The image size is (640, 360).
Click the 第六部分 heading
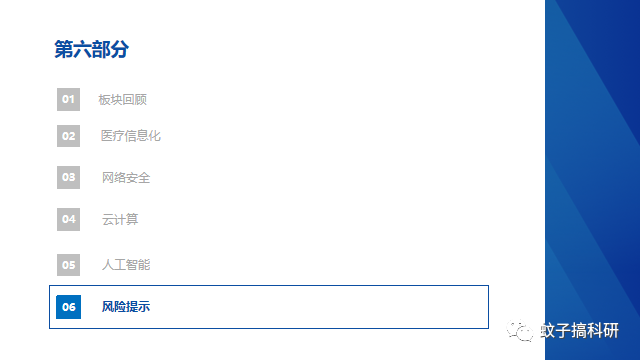pos(91,49)
